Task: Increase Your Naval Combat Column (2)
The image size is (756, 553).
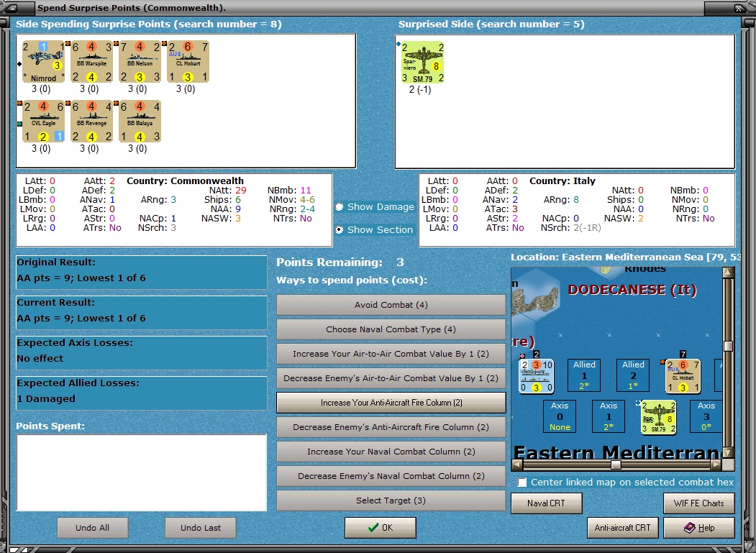Action: (x=391, y=452)
